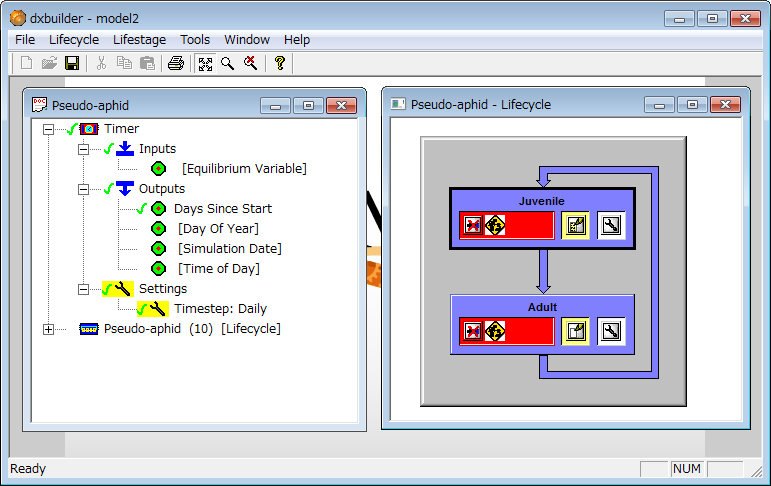Click Juvenile stage yellow diamond process icon
The image size is (771, 486).
click(x=495, y=226)
